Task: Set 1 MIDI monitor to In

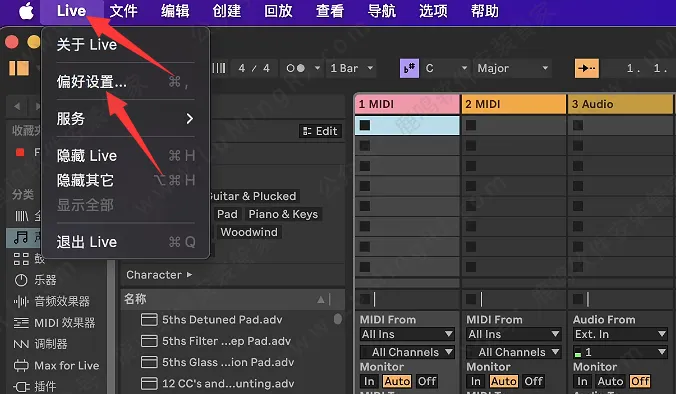Action: 369,381
